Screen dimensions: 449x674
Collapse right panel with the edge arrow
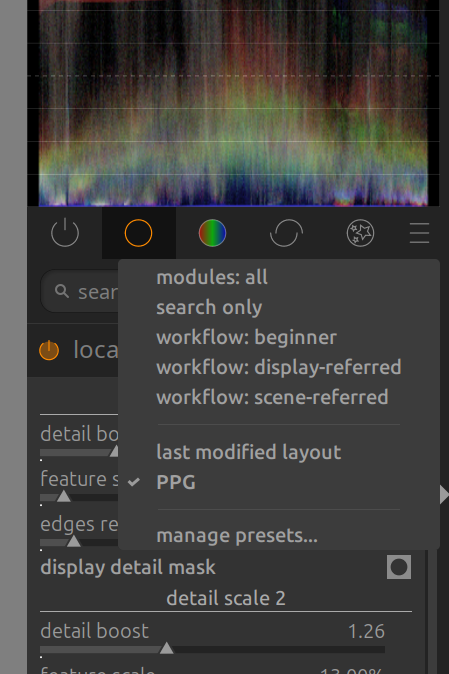pyautogui.click(x=444, y=495)
